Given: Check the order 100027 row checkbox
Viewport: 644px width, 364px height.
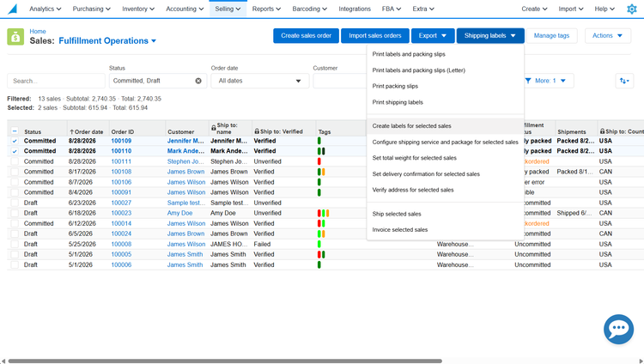Looking at the screenshot, I should 15,203.
